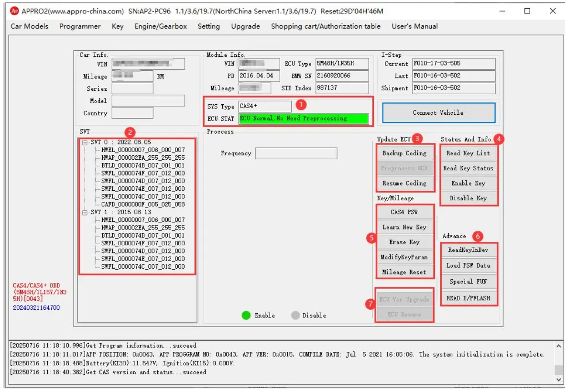Screen dimensions: 567x392
Task: Select HWAP_000002EA_255_255_255 entry under SVT 1
Action: [x=143, y=228]
